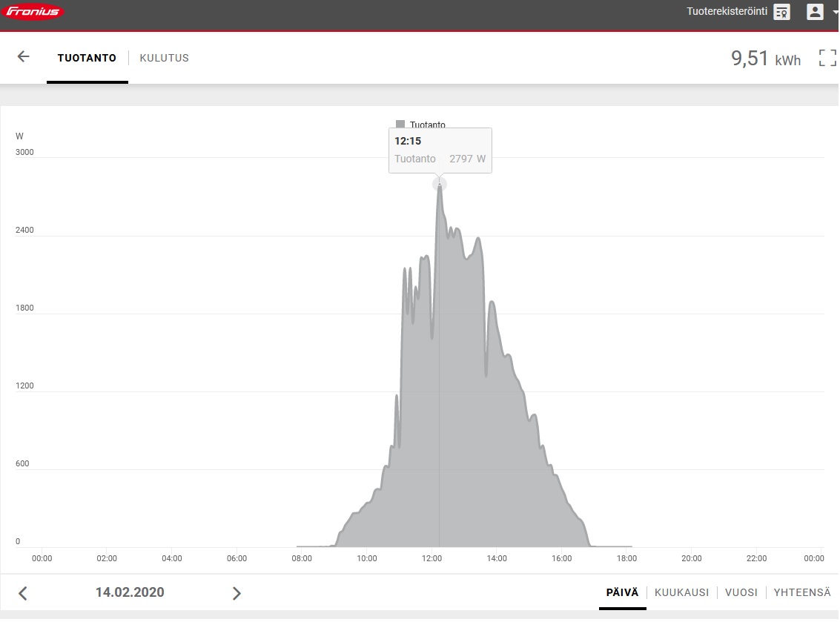Click the 12:15 peak data point marker
The width and height of the screenshot is (840, 622).
440,185
